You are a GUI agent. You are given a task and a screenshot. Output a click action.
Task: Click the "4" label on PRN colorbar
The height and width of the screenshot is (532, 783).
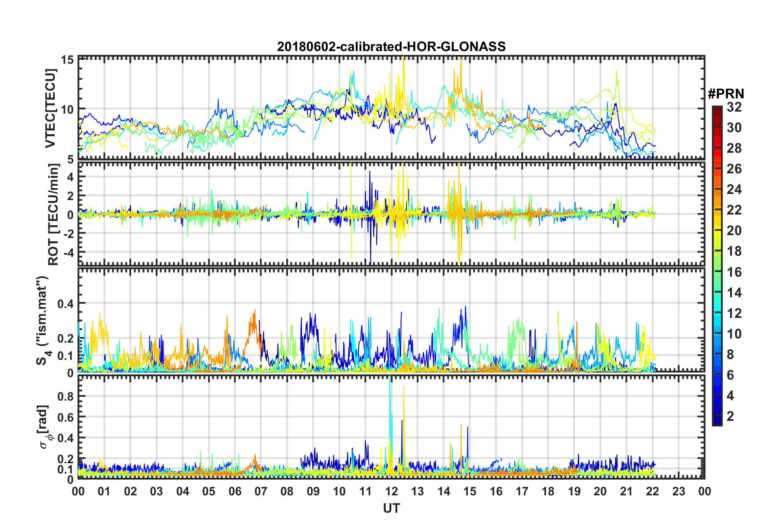pyautogui.click(x=730, y=396)
